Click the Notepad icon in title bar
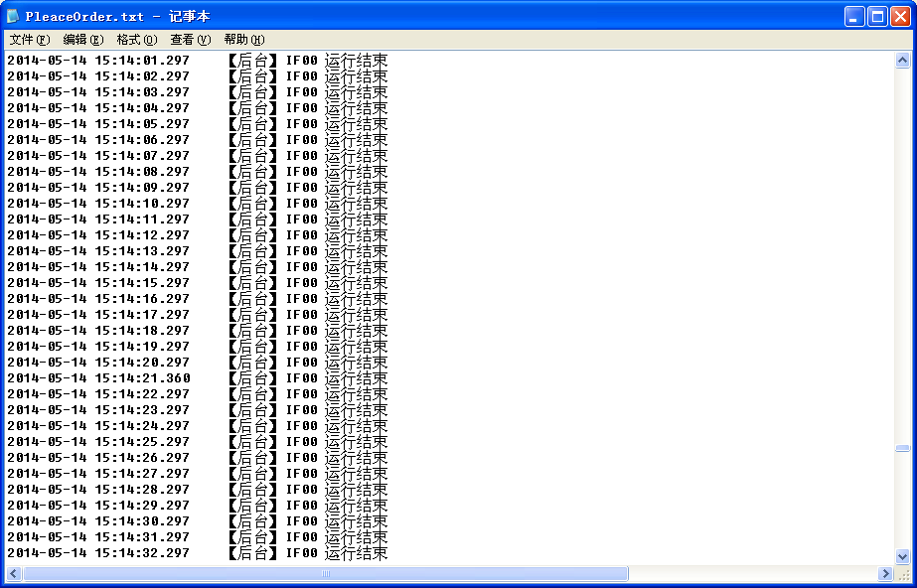 click(x=13, y=16)
